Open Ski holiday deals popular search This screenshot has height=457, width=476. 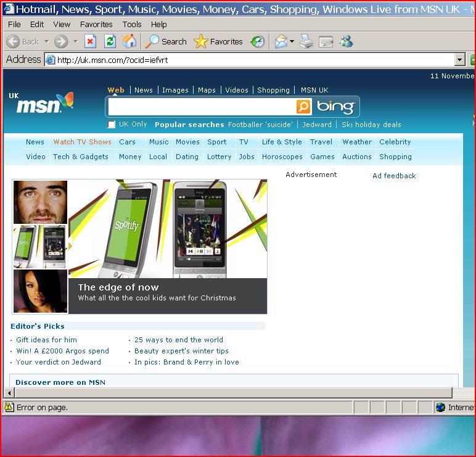(371, 125)
